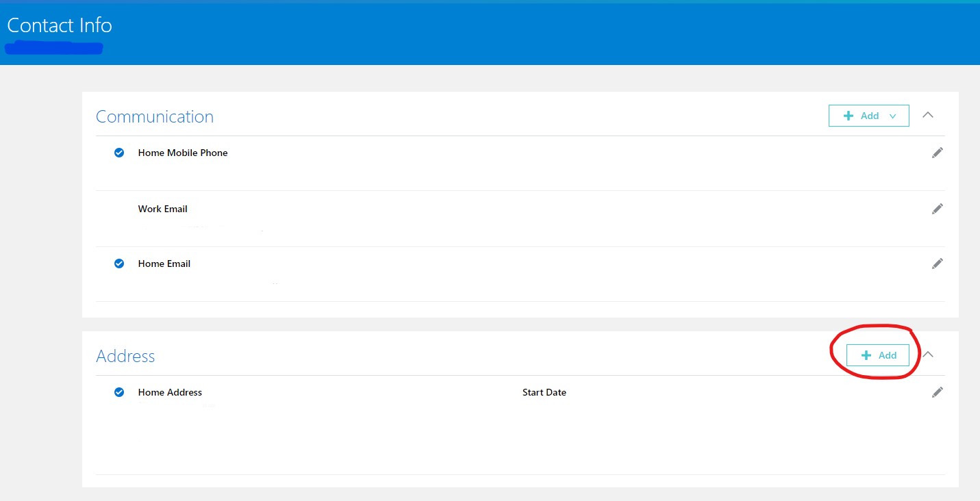Edit the Home Email entry
Image resolution: width=980 pixels, height=501 pixels.
[x=938, y=264]
